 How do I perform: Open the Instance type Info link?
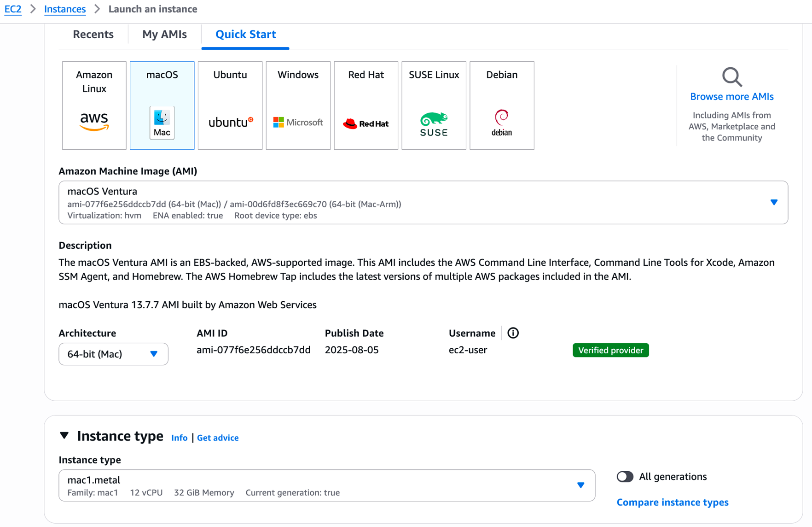[x=179, y=438]
